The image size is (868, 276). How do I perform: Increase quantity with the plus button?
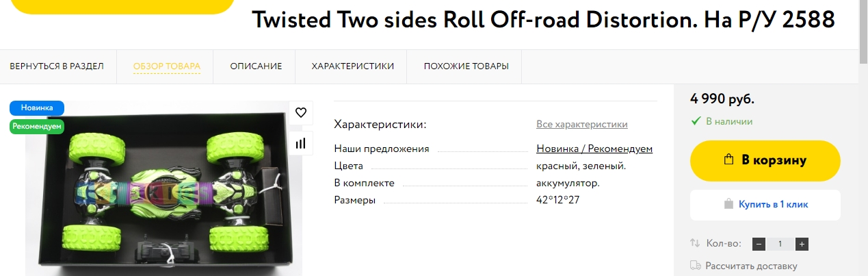click(802, 244)
